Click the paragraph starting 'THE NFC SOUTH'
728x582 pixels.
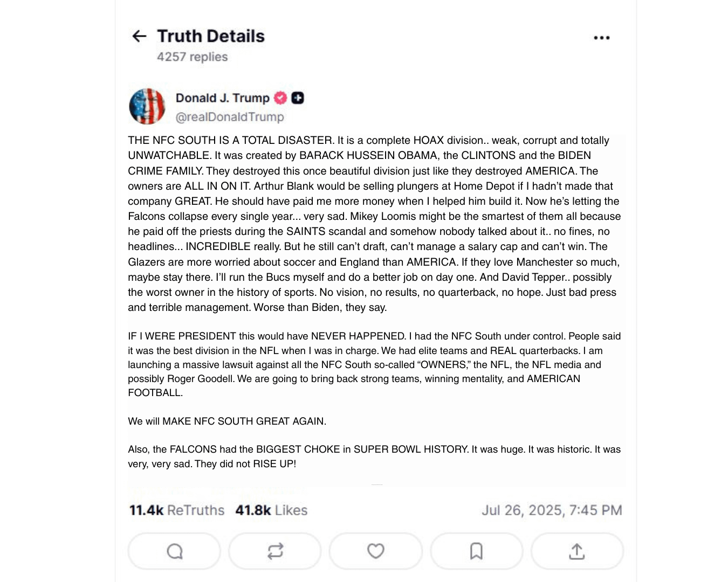coord(374,224)
